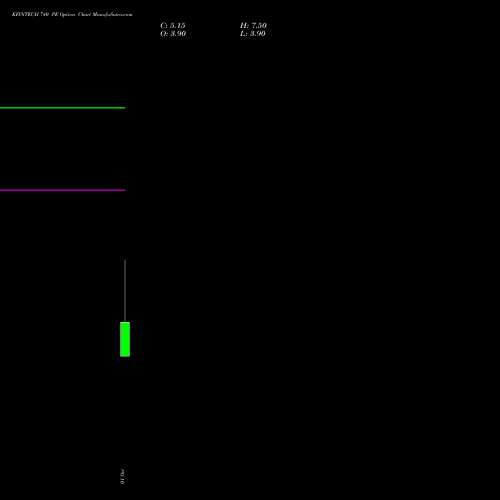Select the low value L: 3.90
The height and width of the screenshot is (500, 500).
tap(253, 34)
